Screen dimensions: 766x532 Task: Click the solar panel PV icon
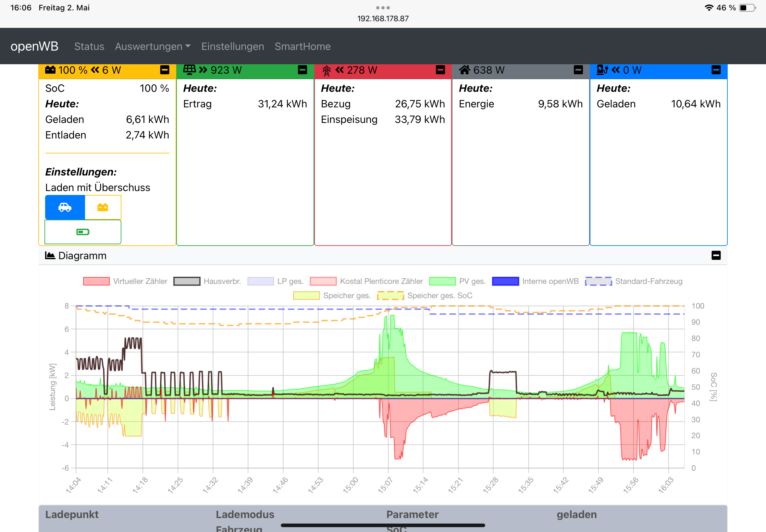[x=190, y=70]
